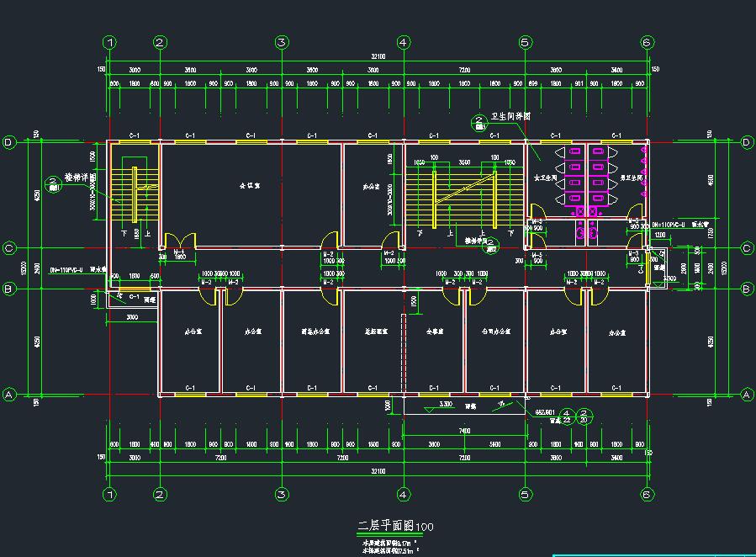This screenshot has height=557, width=756.
Task: Select the 合同办公室 room label
Action: (496, 332)
